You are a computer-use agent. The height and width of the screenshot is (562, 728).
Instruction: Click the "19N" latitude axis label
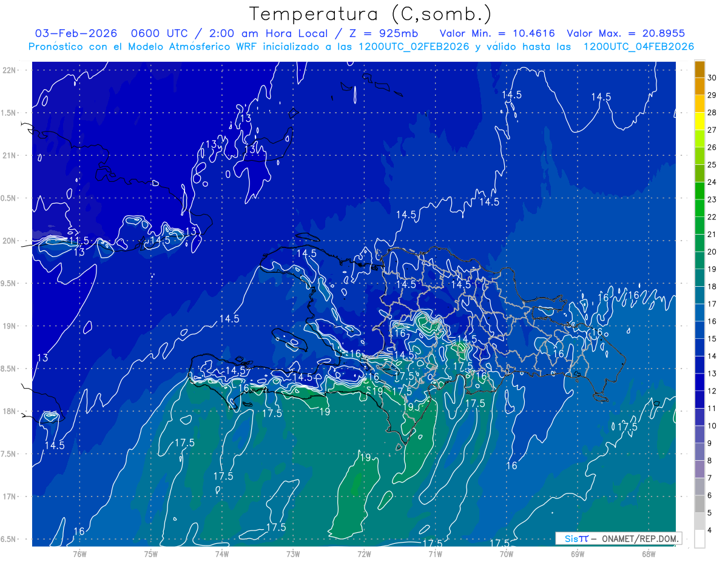tap(8, 326)
